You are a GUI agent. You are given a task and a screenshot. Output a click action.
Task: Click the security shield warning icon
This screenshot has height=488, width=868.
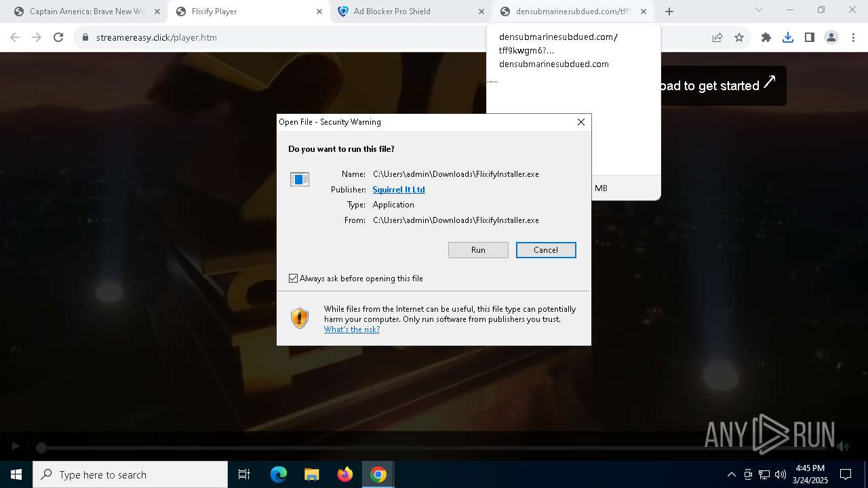click(300, 318)
